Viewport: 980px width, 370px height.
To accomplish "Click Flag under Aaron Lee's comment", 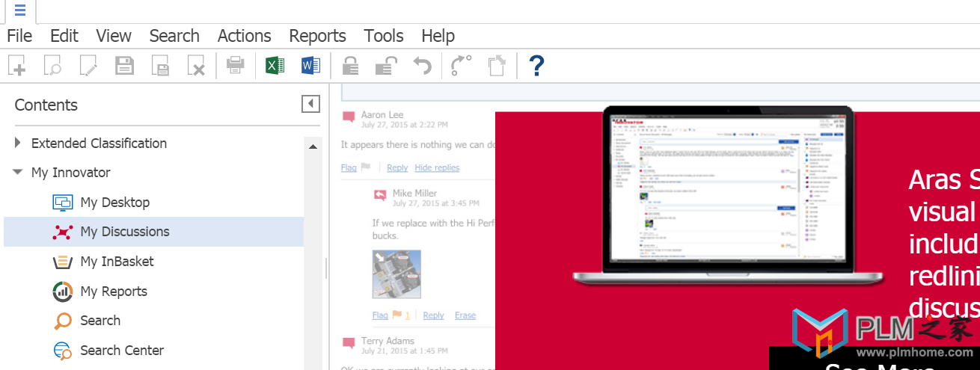I will (x=349, y=167).
